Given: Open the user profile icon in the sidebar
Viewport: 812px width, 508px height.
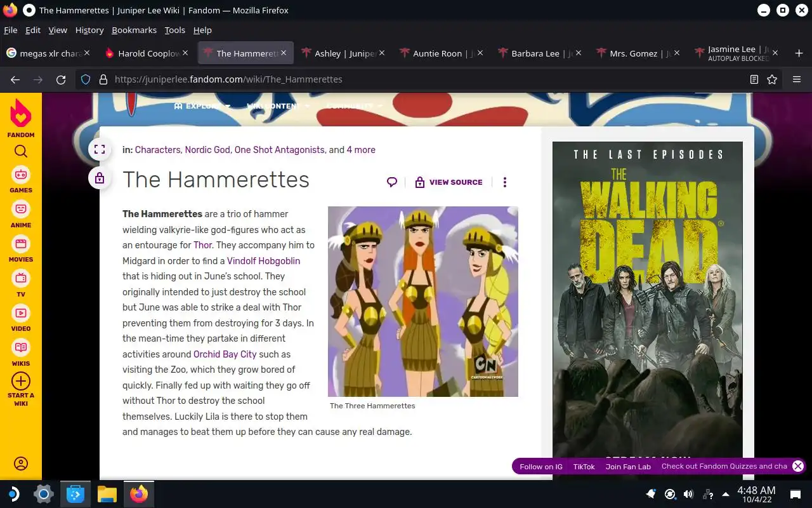Looking at the screenshot, I should coord(21,464).
